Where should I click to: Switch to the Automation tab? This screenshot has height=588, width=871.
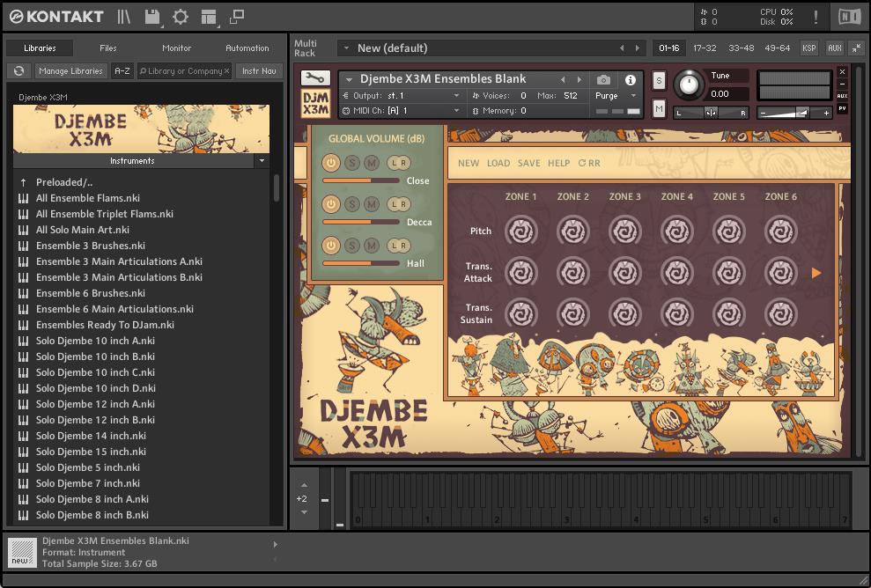tap(247, 48)
